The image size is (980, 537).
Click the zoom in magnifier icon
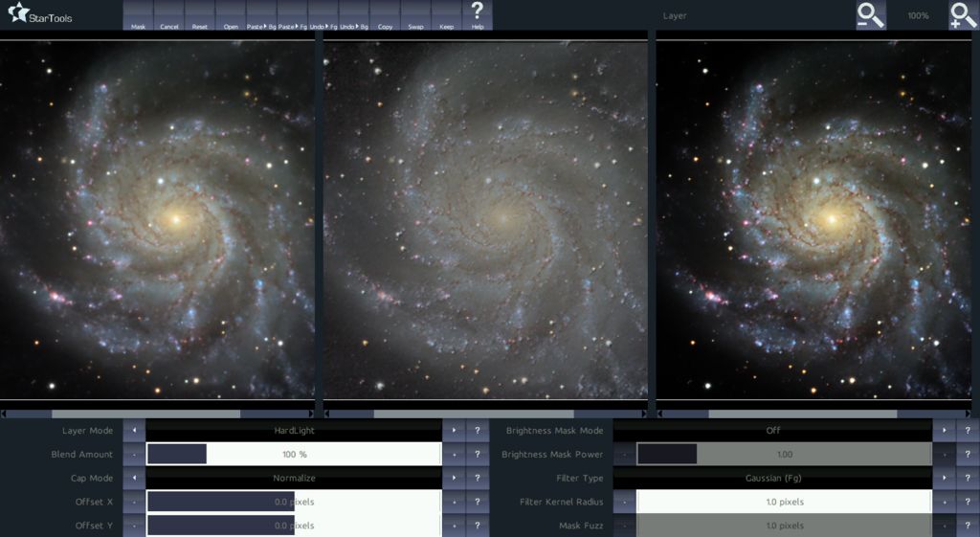pyautogui.click(x=963, y=15)
